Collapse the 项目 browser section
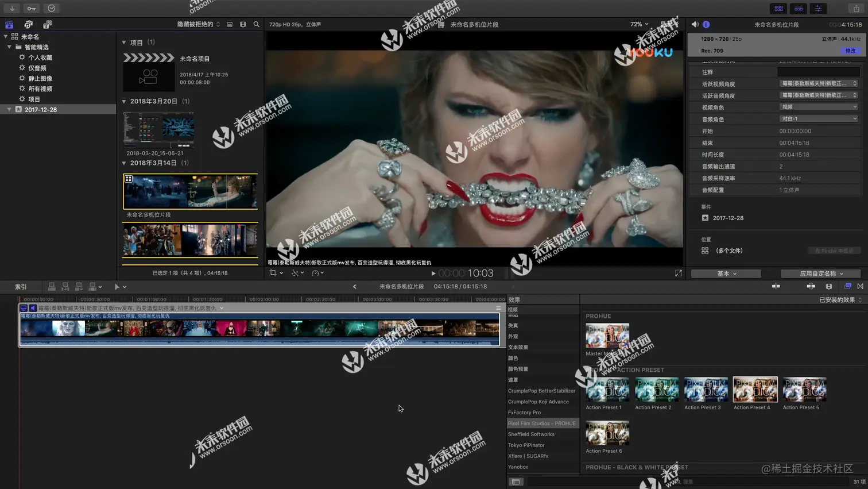 click(x=124, y=43)
